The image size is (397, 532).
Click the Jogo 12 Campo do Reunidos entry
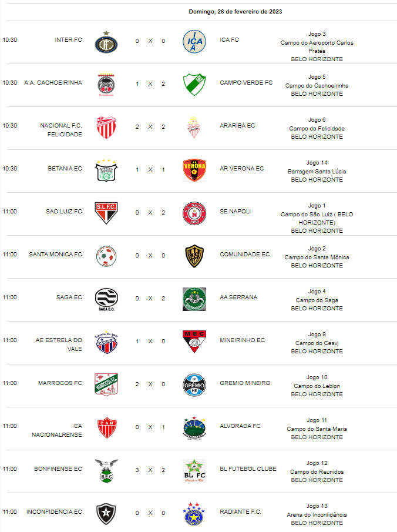click(317, 471)
